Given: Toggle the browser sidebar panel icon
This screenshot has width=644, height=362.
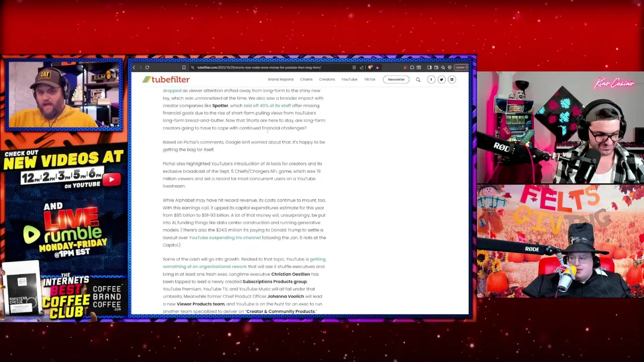Looking at the screenshot, I should [x=429, y=67].
